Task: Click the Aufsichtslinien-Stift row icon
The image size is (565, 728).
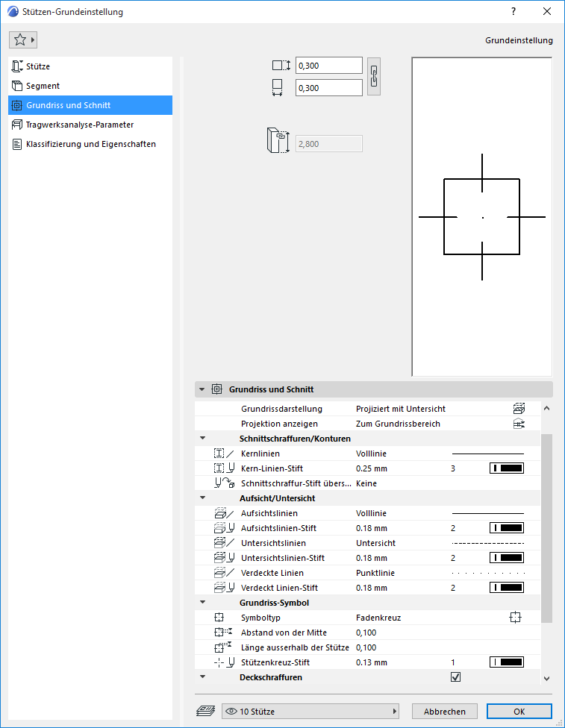Action: [x=224, y=528]
